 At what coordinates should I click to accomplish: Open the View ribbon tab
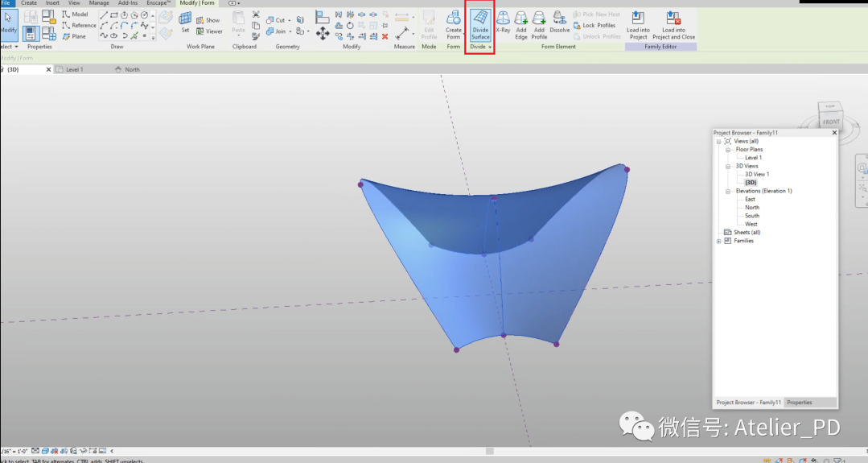[x=74, y=3]
